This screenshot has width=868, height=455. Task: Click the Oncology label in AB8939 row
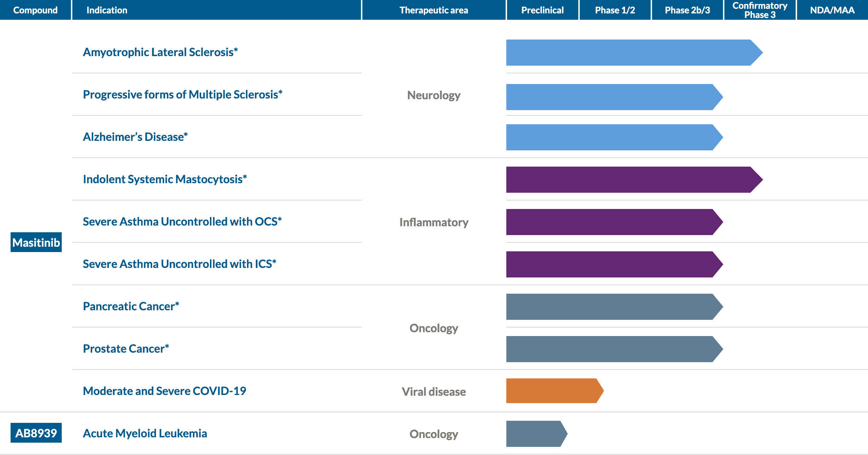point(434,434)
